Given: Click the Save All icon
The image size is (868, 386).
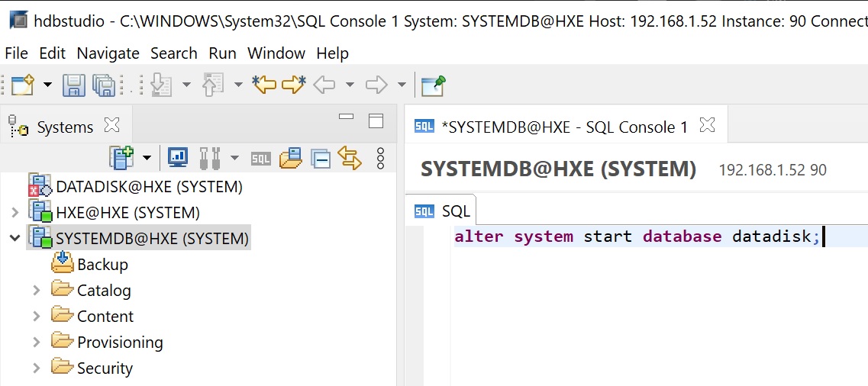Looking at the screenshot, I should [103, 85].
